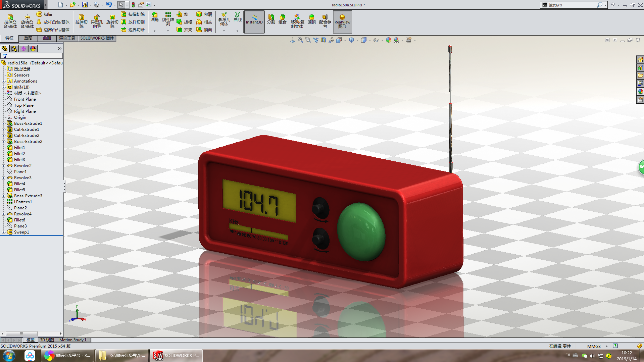The width and height of the screenshot is (644, 362).
Task: Open the Hole Wizard (异型孔向导) tool
Action: [97, 21]
